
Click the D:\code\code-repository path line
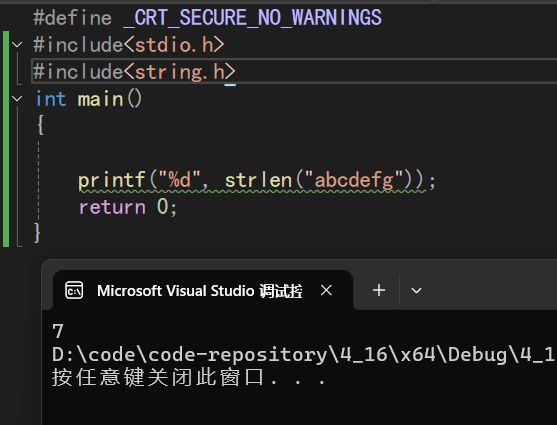coord(304,355)
